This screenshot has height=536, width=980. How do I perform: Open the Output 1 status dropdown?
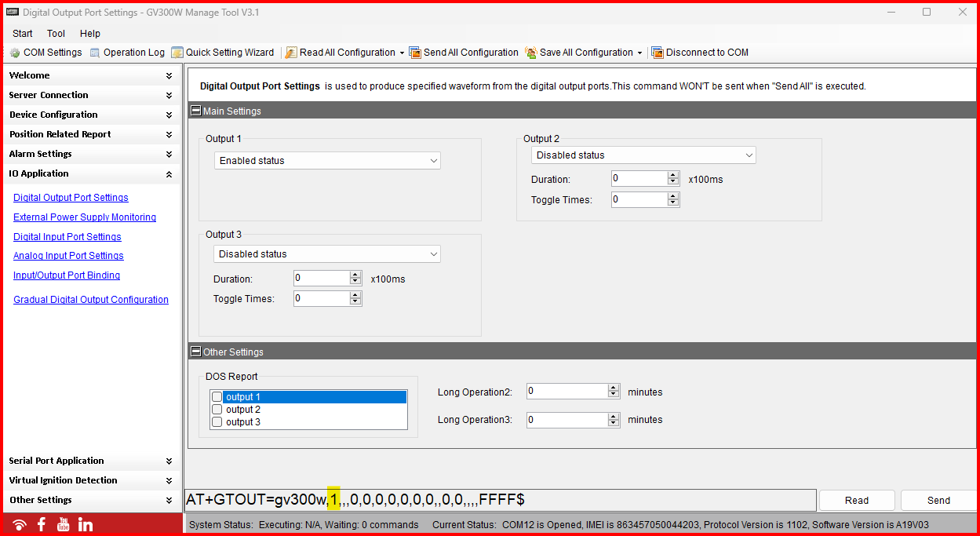point(327,161)
